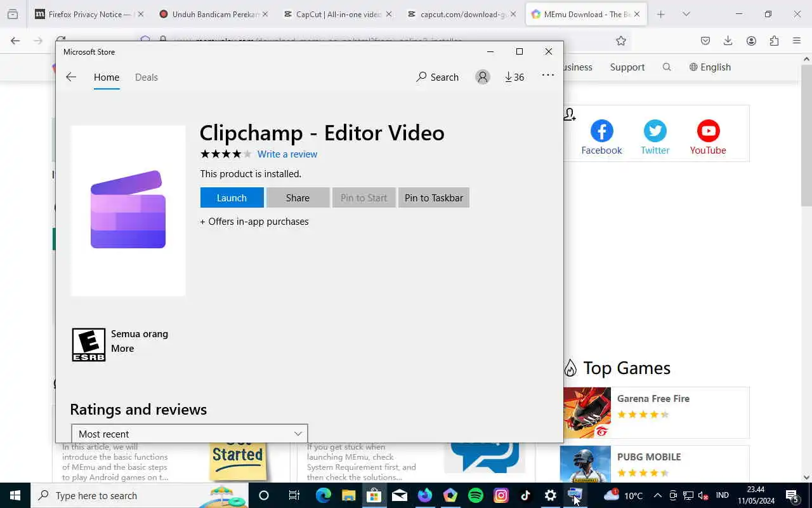The height and width of the screenshot is (508, 812).
Task: Open the notification center
Action: (792, 495)
